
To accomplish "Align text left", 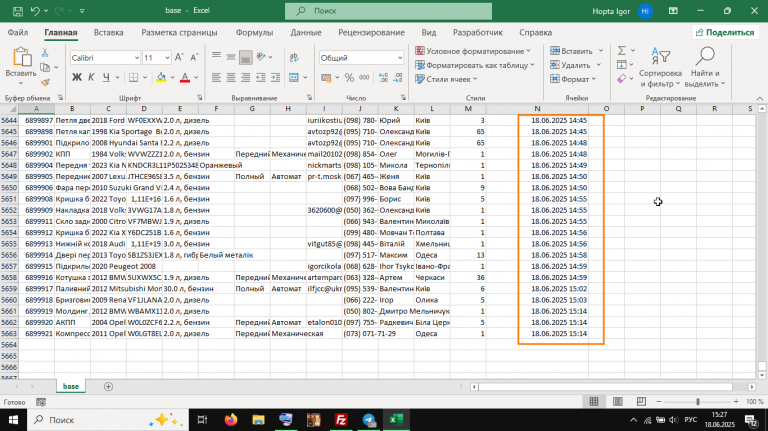I will tap(216, 77).
